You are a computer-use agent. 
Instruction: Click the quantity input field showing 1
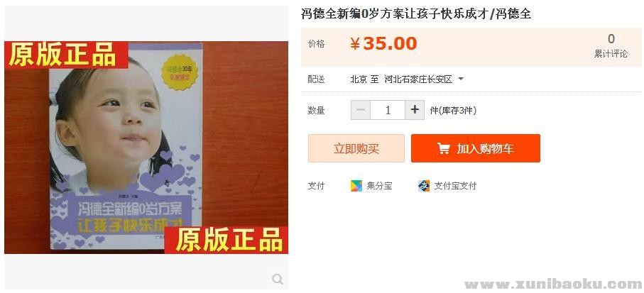(x=388, y=110)
